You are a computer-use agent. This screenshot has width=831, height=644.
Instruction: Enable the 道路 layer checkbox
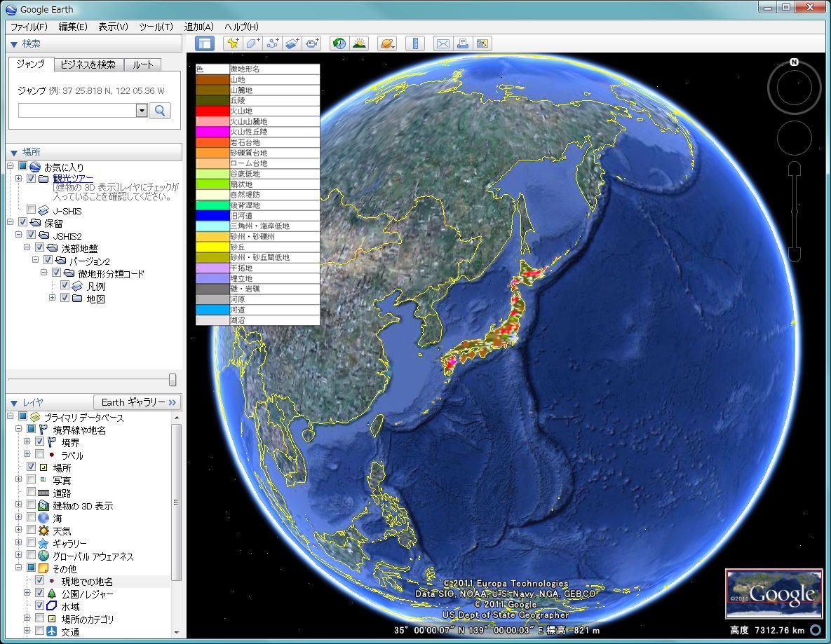(x=32, y=492)
